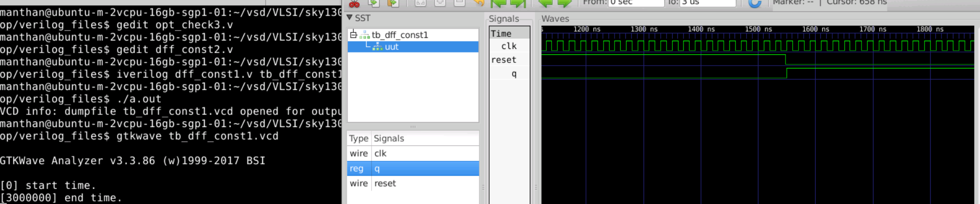
Task: Select reset in the Signals pane
Action: click(504, 60)
